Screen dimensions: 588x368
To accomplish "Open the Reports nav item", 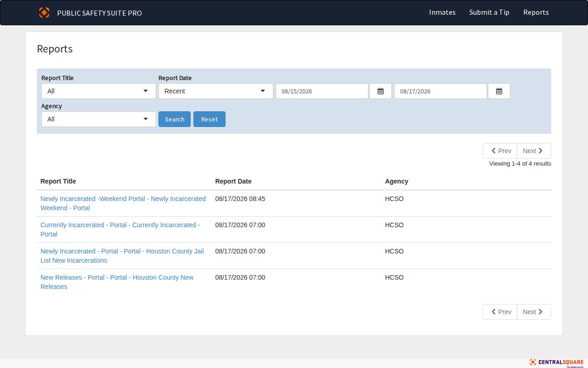I will [x=536, y=12].
